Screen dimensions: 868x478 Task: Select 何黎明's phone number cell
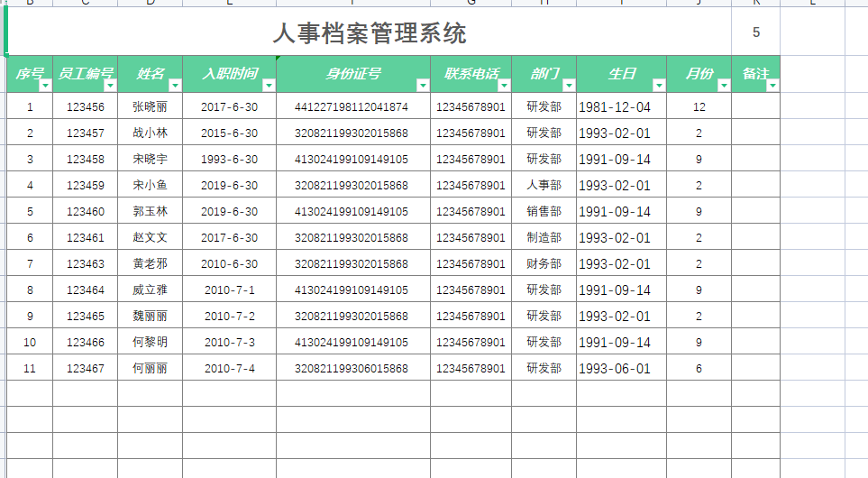pos(471,342)
